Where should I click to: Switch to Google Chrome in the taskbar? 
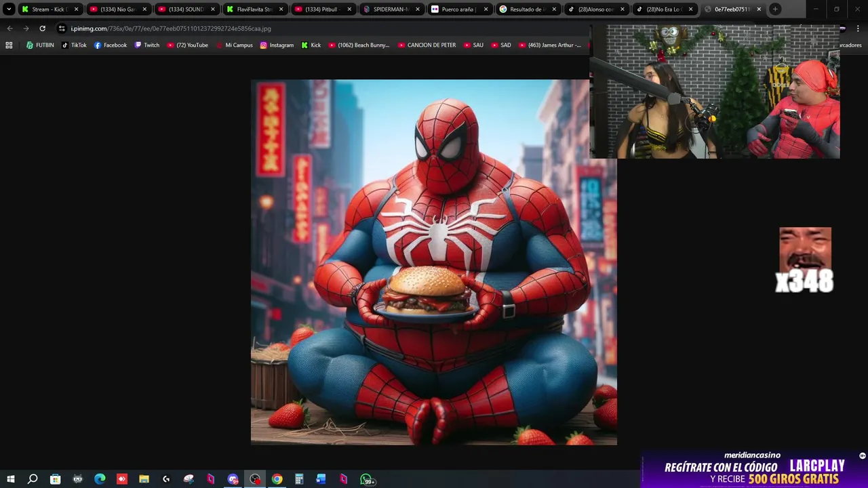pos(277,479)
